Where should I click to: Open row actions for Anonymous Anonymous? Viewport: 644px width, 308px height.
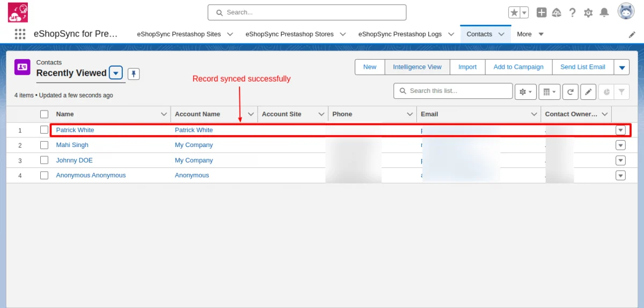coord(621,175)
